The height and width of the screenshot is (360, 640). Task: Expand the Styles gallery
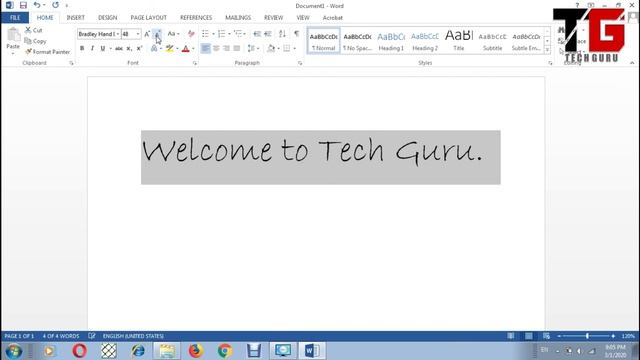(547, 50)
